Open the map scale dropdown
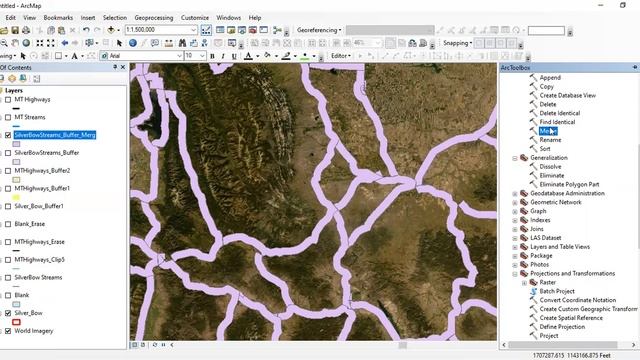This screenshot has width=640, height=360. coord(193,30)
